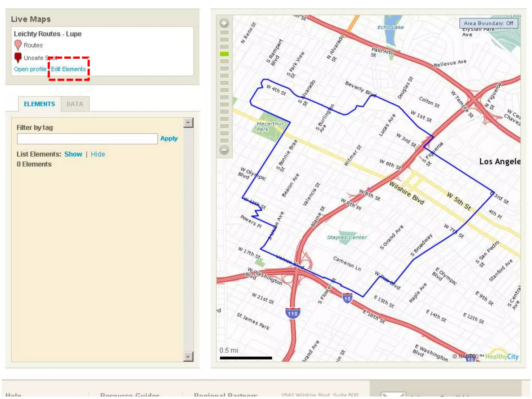Click the map zoom out minus button
532x399 pixels.
pyautogui.click(x=224, y=150)
